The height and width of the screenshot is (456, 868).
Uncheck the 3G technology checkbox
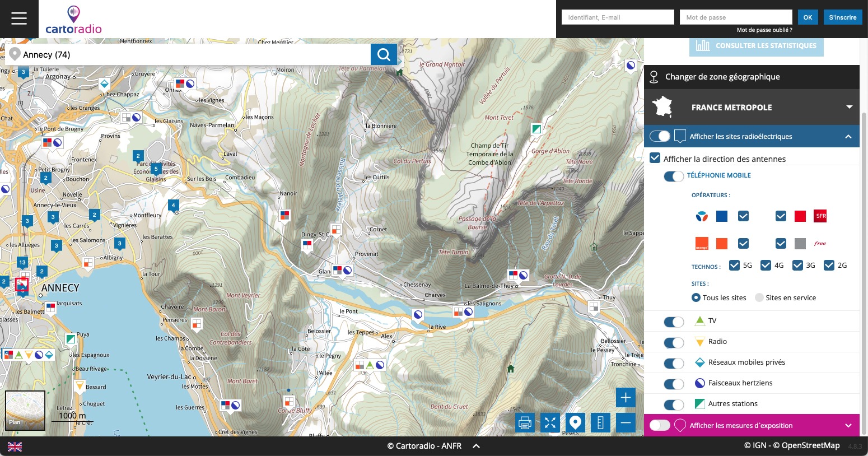coord(797,266)
